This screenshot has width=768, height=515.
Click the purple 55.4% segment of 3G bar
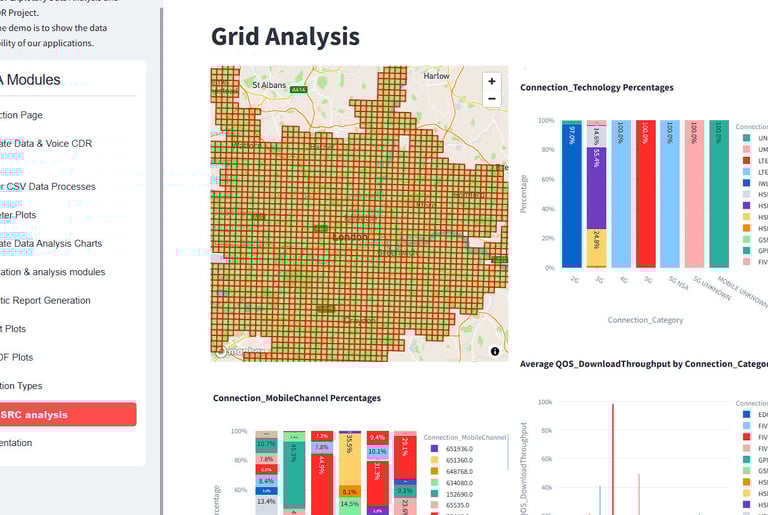pyautogui.click(x=596, y=188)
